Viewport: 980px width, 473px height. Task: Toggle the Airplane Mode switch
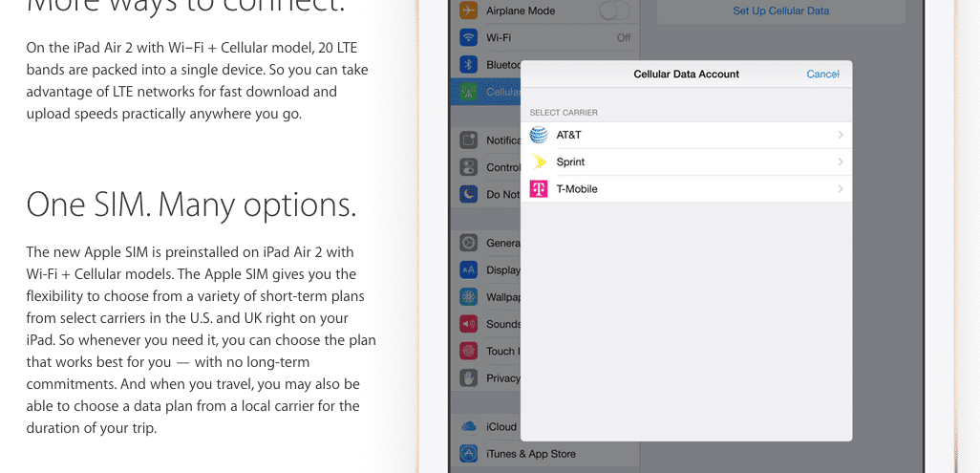[x=615, y=11]
